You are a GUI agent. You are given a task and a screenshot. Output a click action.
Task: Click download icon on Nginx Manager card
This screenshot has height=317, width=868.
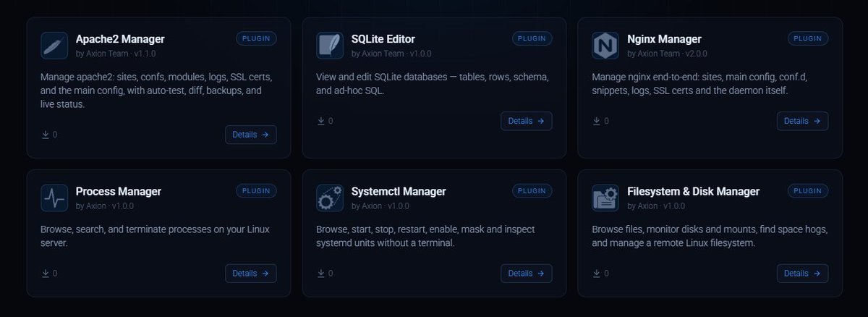[x=596, y=121]
